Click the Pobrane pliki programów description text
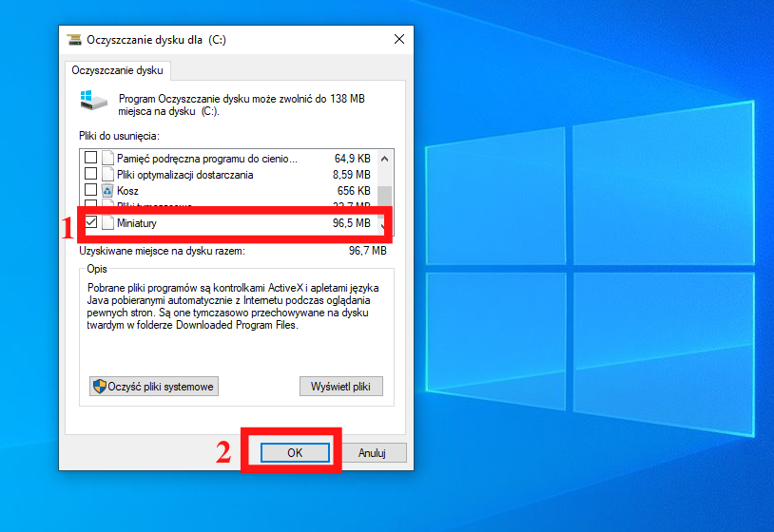This screenshot has height=532, width=774. click(233, 306)
